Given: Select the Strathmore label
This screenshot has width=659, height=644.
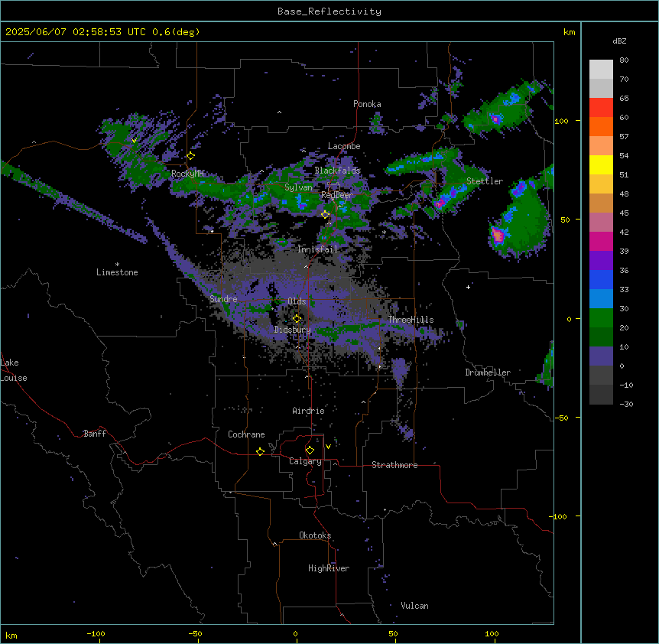Looking at the screenshot, I should pyautogui.click(x=394, y=465).
